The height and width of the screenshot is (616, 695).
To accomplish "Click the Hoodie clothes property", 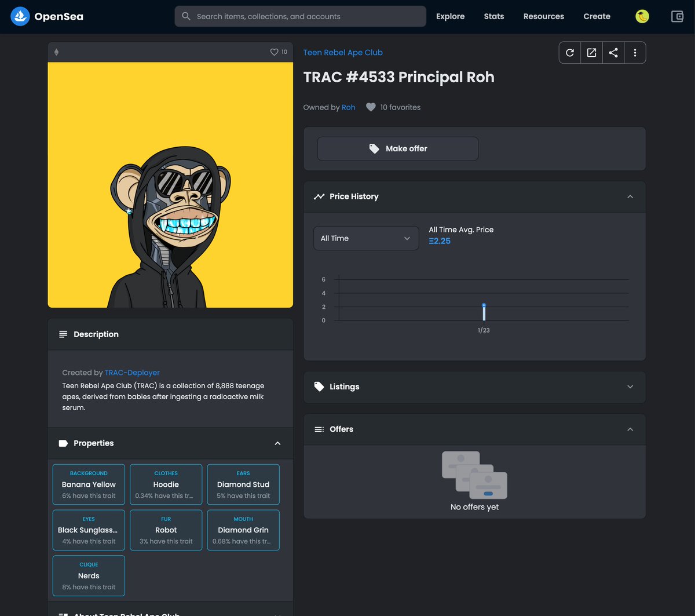I will pos(166,484).
